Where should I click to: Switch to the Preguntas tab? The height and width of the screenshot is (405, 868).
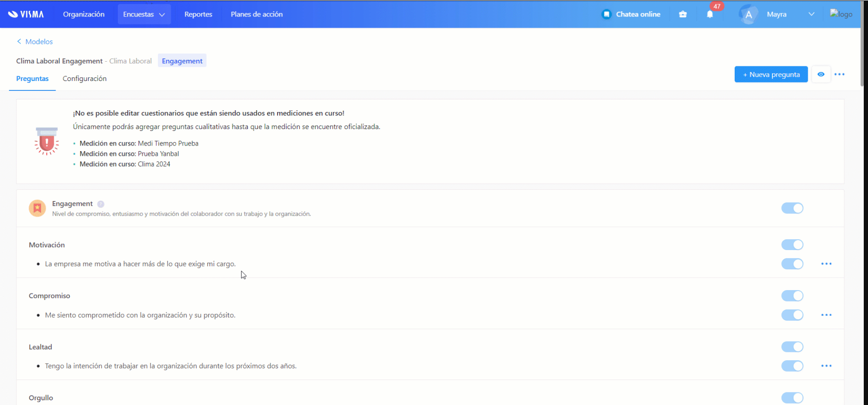[33, 79]
